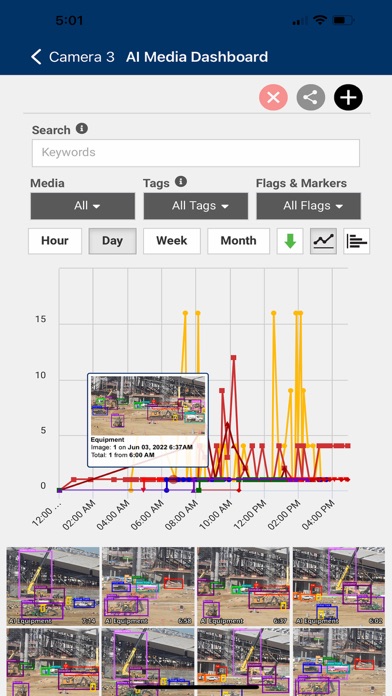Go back to Camera 3
Image resolution: width=392 pixels, height=696 pixels.
(x=36, y=57)
